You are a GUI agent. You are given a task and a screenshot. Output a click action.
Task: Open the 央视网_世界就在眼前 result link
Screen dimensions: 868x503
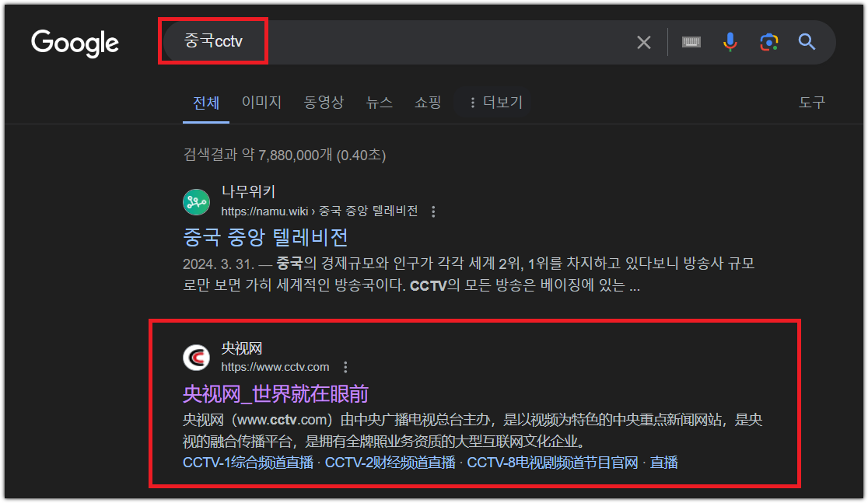pyautogui.click(x=275, y=394)
